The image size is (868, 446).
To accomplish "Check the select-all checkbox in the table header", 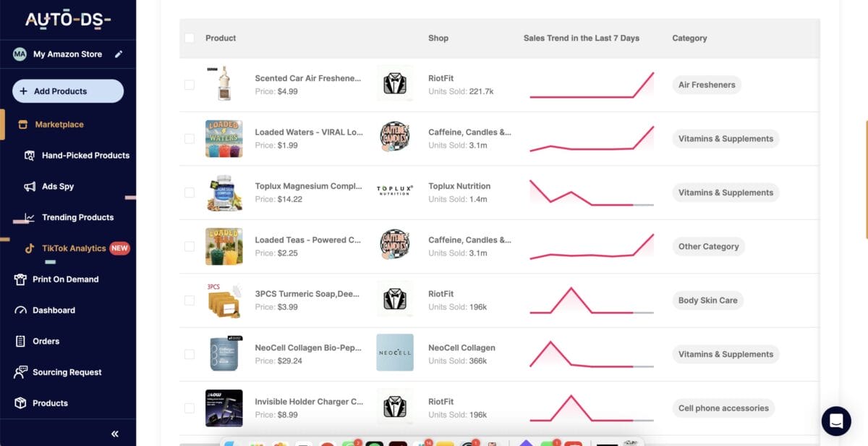I will (190, 38).
